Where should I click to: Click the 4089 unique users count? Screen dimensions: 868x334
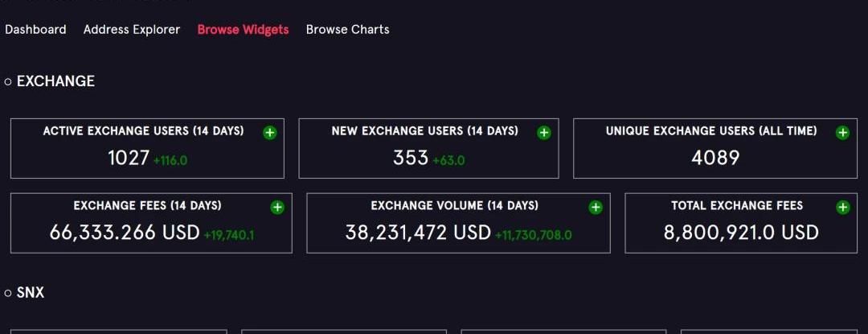715,158
